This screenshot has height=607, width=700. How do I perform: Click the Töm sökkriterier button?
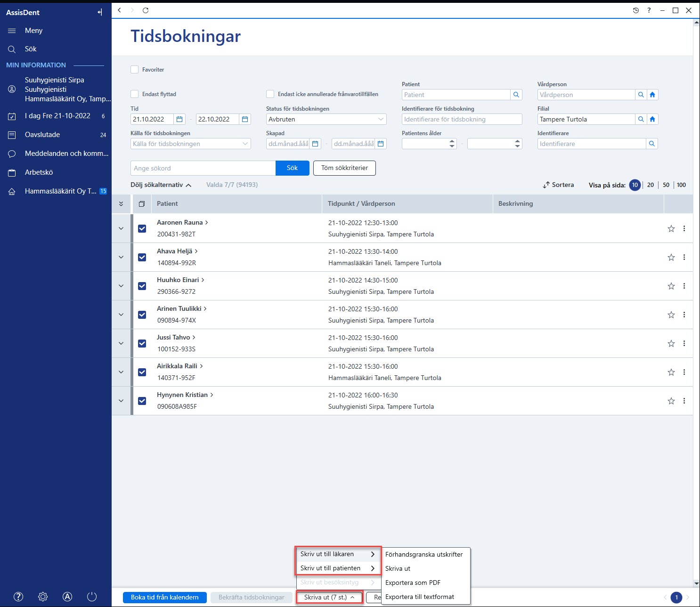pyautogui.click(x=344, y=168)
